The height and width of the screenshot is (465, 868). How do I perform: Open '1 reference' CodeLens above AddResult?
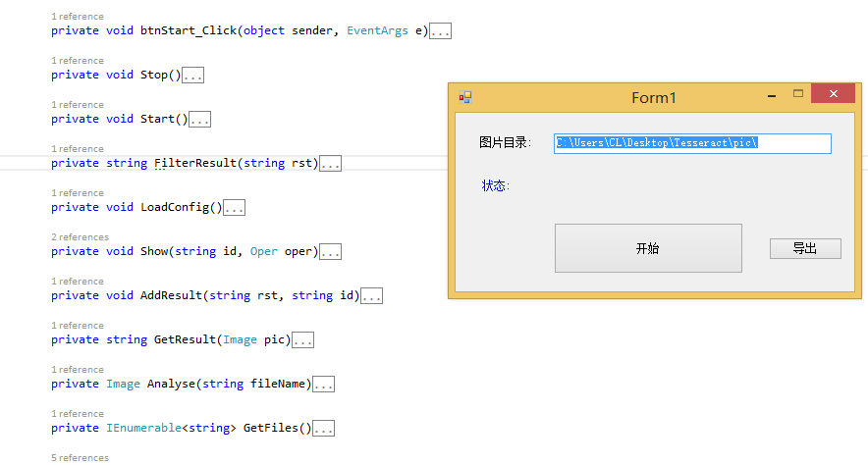pos(78,282)
